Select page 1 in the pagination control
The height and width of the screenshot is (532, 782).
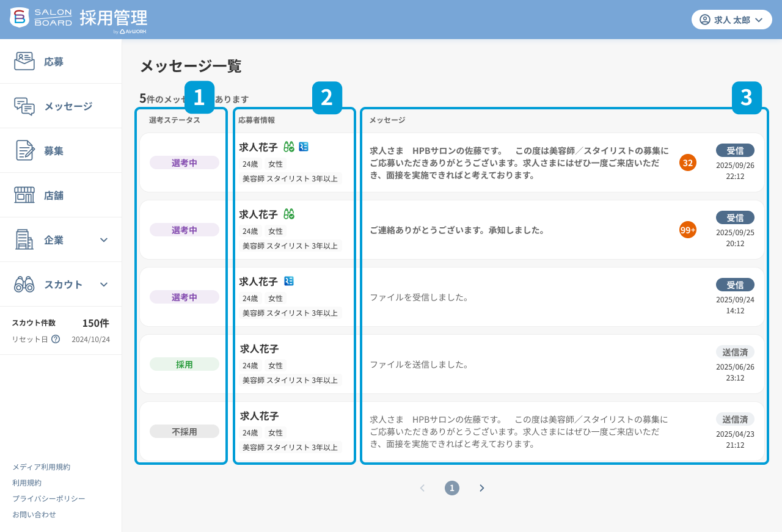pyautogui.click(x=451, y=487)
